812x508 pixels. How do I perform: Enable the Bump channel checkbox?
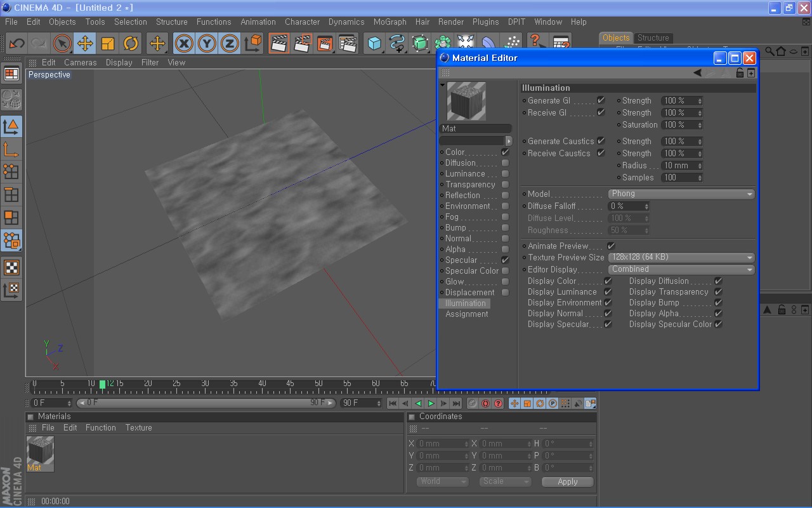click(x=505, y=227)
